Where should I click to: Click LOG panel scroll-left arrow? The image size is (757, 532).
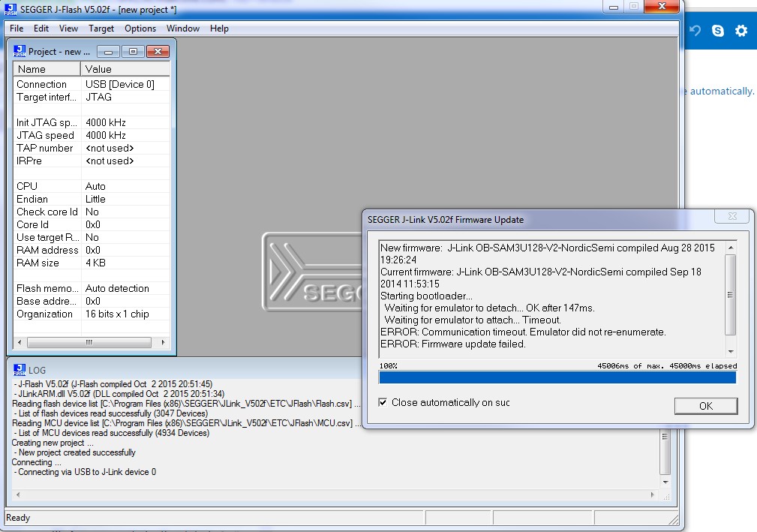18,494
